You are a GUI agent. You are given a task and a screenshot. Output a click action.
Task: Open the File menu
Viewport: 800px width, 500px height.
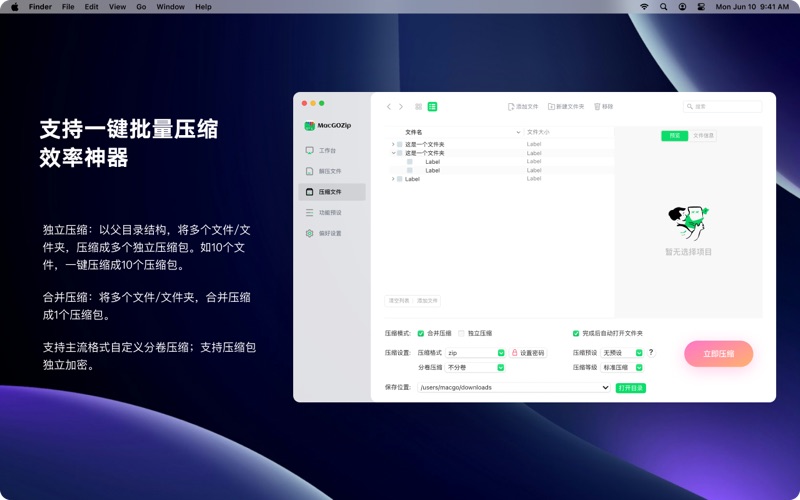coord(68,7)
